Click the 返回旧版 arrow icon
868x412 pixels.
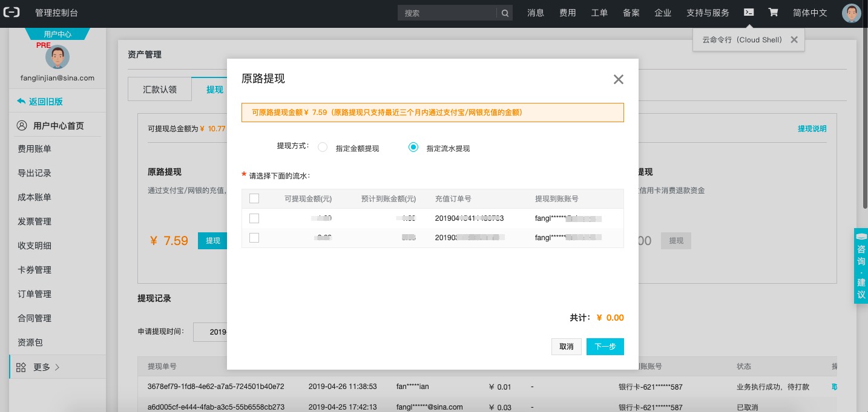(22, 102)
